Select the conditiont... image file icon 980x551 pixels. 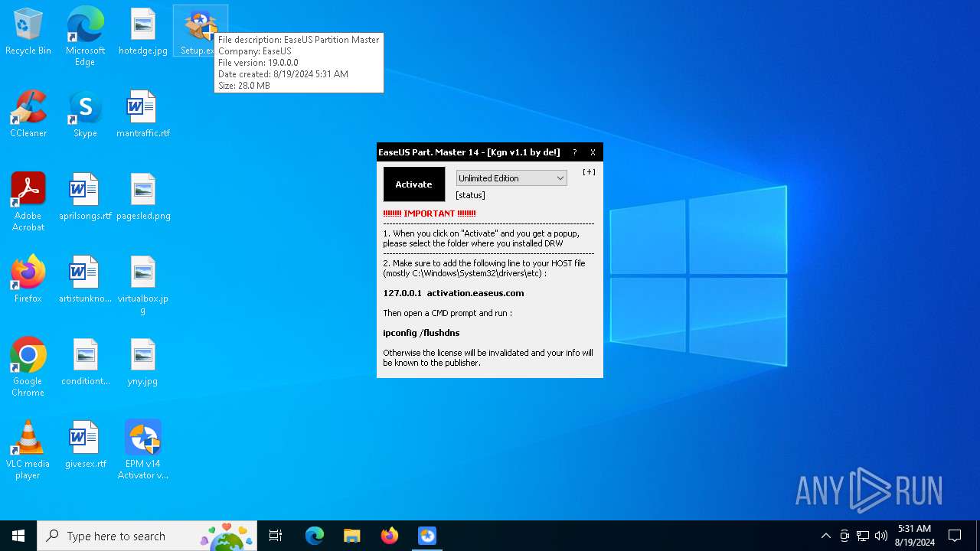pos(85,363)
